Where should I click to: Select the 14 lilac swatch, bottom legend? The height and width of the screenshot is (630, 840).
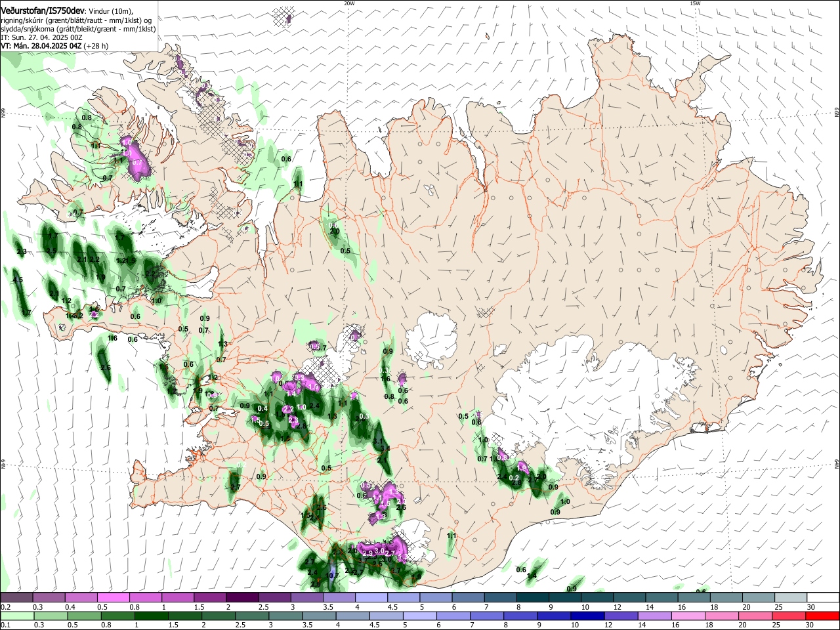click(x=654, y=616)
